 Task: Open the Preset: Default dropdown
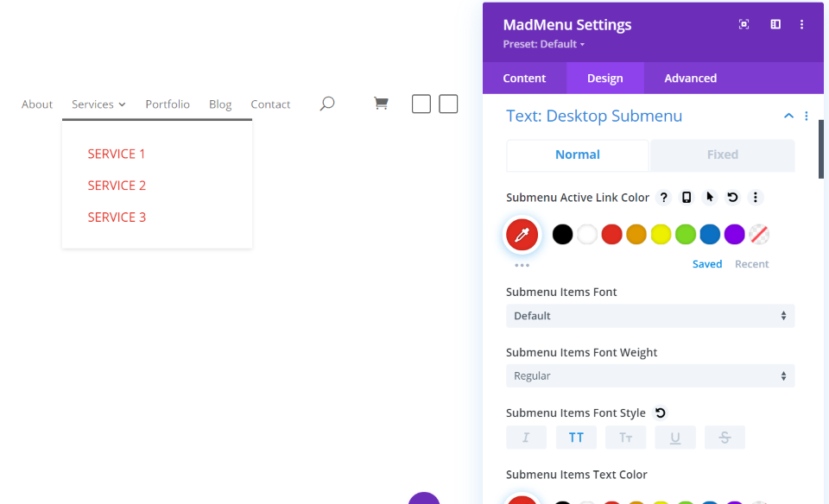[543, 44]
